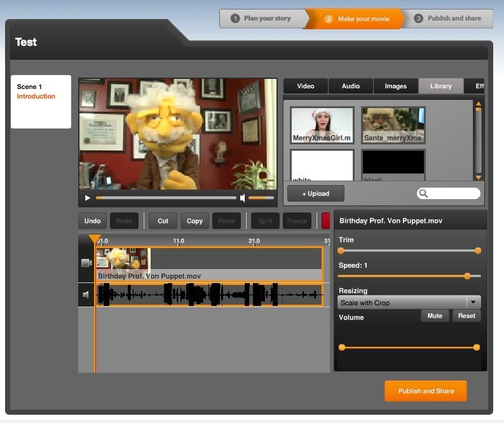Image resolution: width=504 pixels, height=423 pixels.
Task: Click the Split button
Action: (265, 221)
